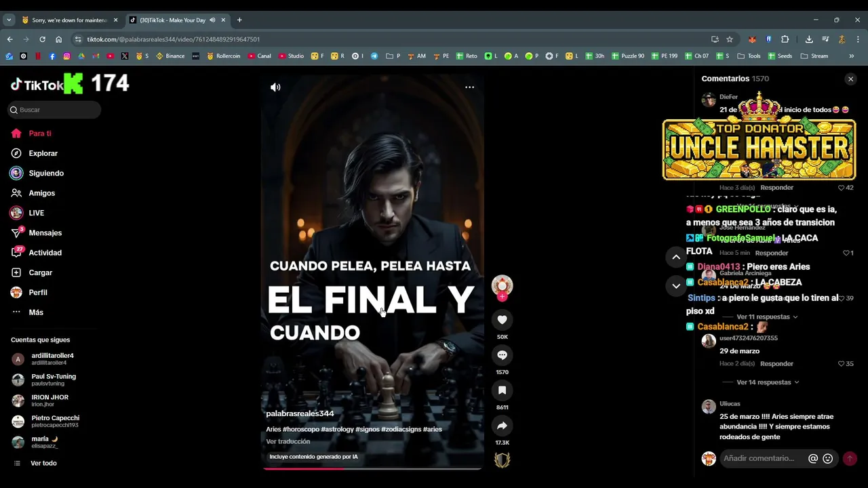Open comments via the speech bubble icon
This screenshot has height=488, width=868.
point(502,355)
